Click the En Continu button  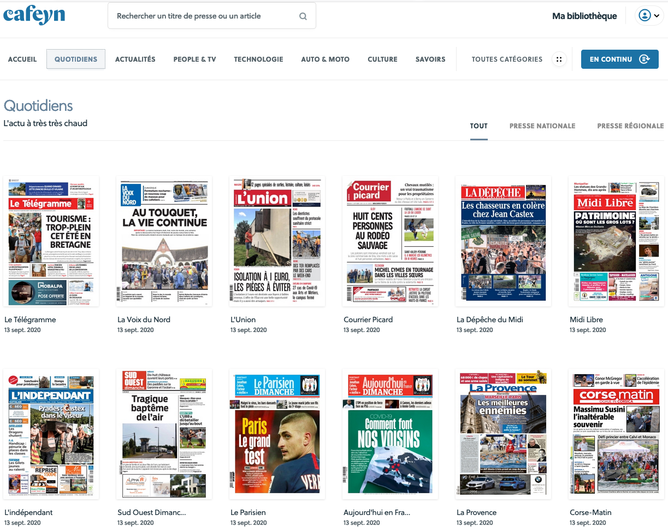click(621, 59)
